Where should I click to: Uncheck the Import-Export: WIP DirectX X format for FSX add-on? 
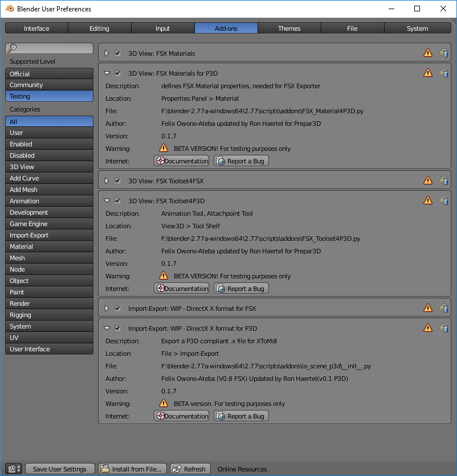coord(117,307)
